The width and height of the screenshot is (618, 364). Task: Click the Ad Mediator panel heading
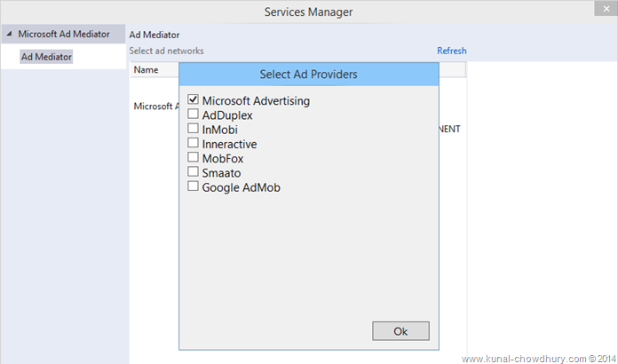[154, 35]
